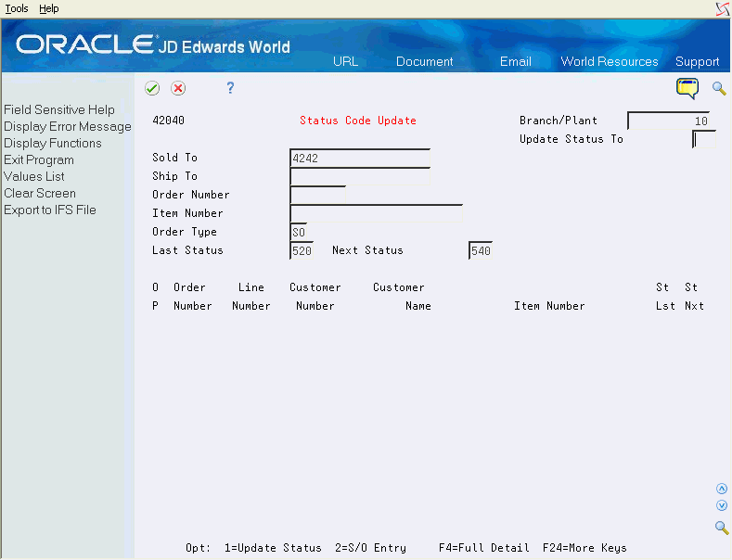732x560 pixels.
Task: Open World Resources link
Action: (x=610, y=61)
